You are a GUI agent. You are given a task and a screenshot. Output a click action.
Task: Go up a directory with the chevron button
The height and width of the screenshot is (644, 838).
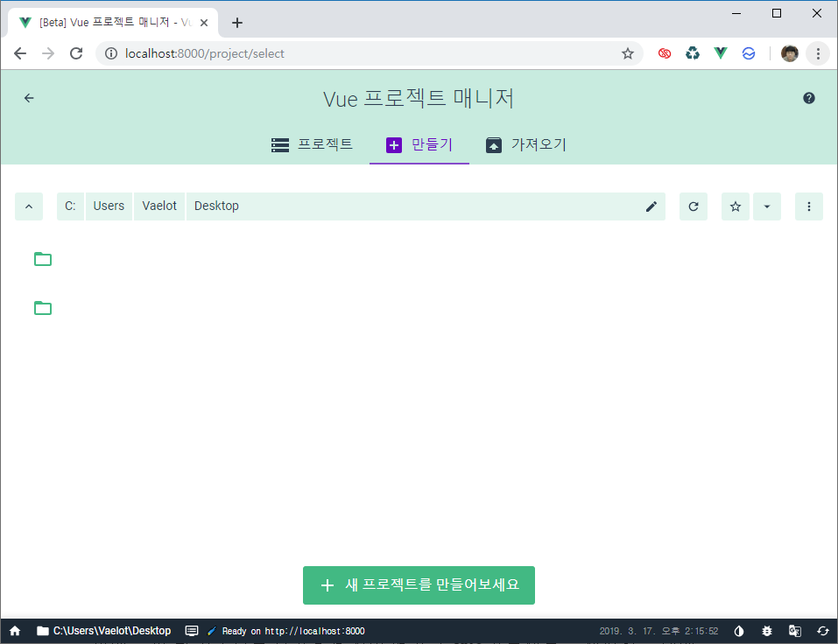click(x=29, y=206)
